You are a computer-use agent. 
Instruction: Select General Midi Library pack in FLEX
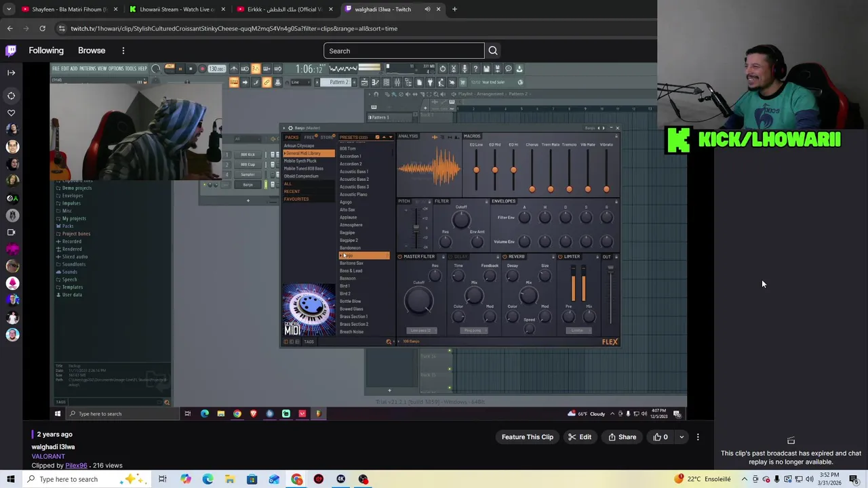[x=309, y=153]
